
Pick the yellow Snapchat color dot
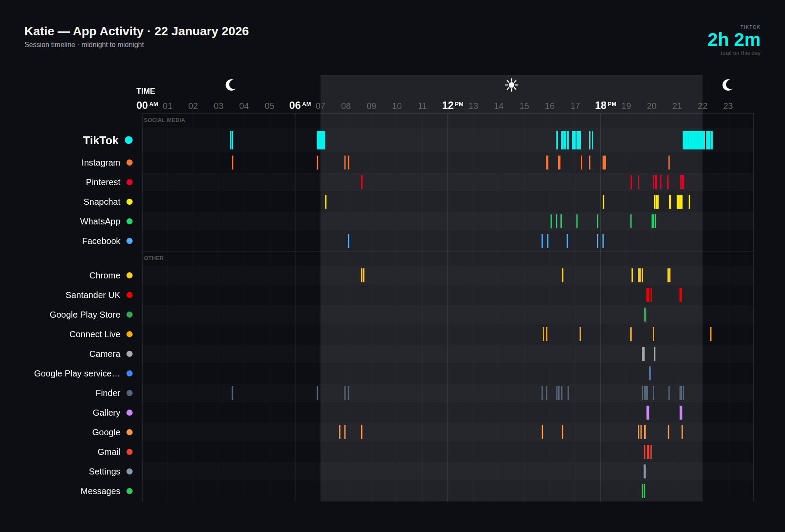tap(130, 202)
